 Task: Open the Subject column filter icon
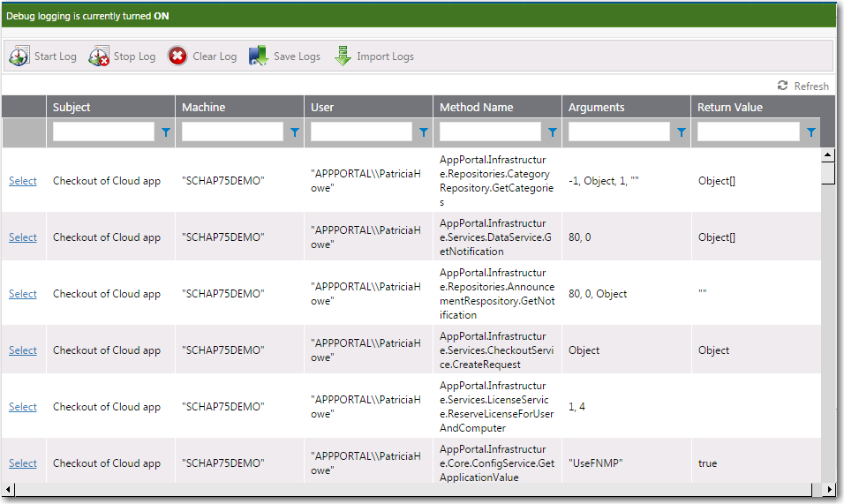coord(165,132)
